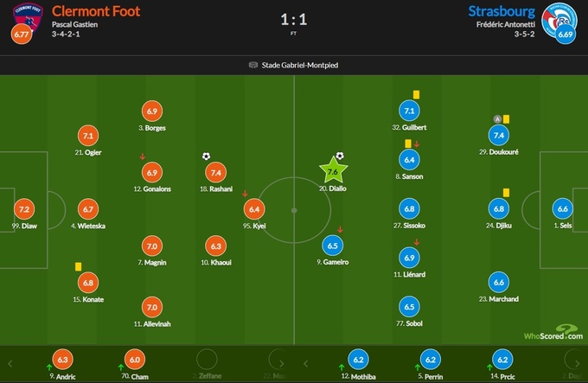
Task: Click the goal ball icon above Rashani
Action: 206,156
